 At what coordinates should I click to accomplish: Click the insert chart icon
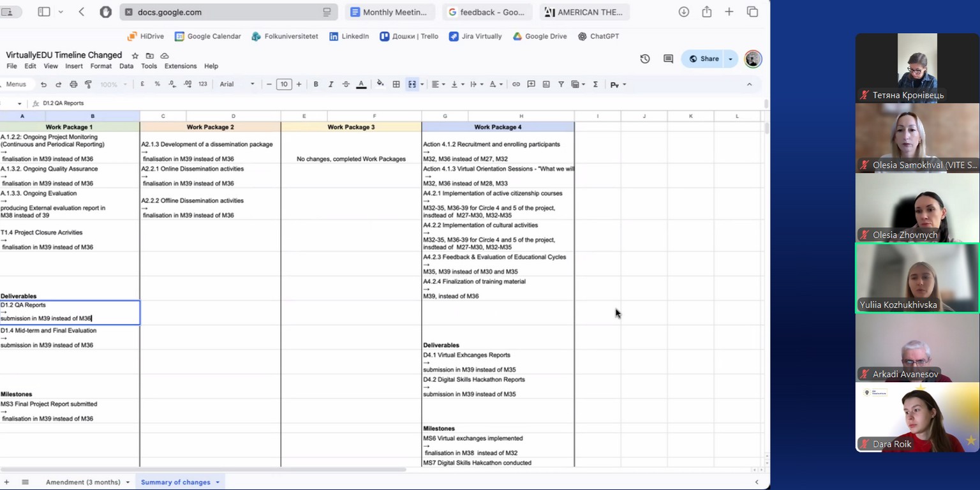546,84
